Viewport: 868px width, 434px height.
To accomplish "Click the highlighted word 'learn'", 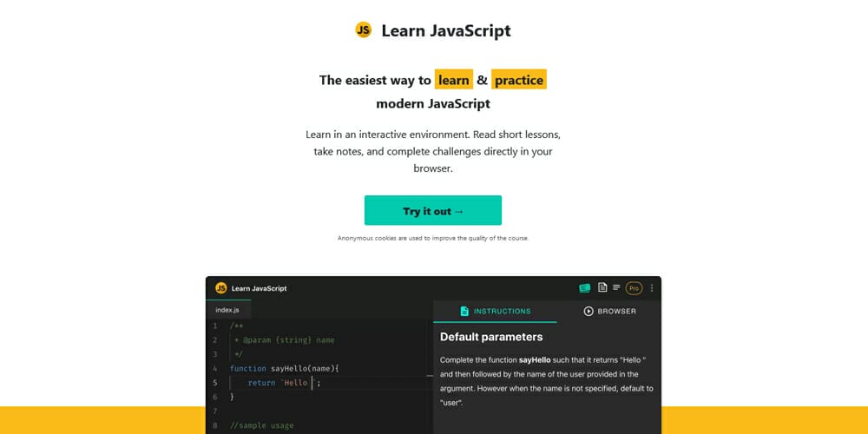I will click(x=453, y=80).
